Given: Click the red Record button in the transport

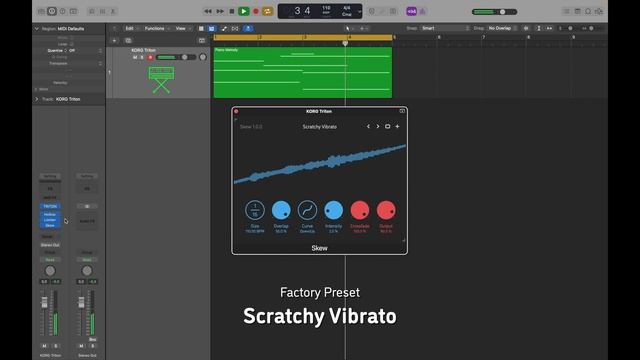Looking at the screenshot, I should (256, 11).
